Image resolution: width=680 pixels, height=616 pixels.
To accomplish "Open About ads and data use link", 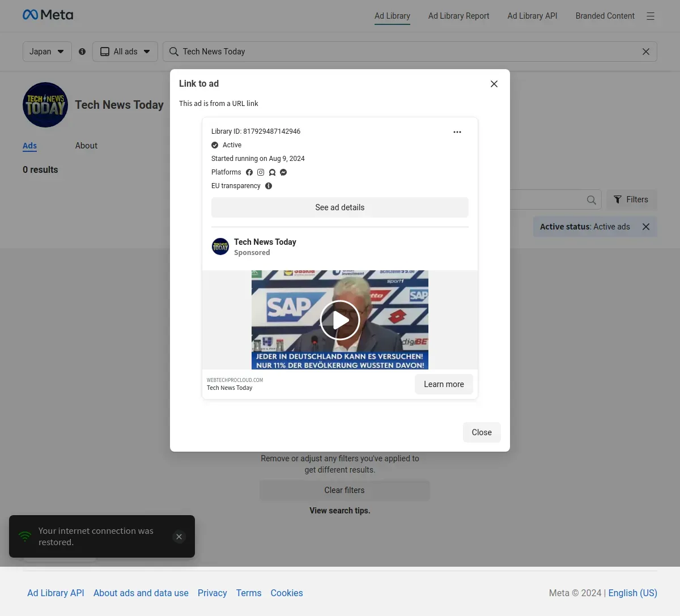I will click(141, 593).
